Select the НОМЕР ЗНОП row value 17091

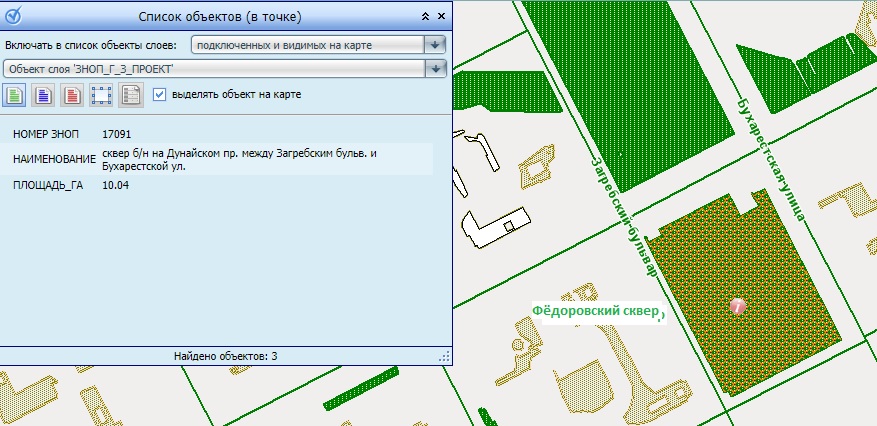click(x=117, y=133)
